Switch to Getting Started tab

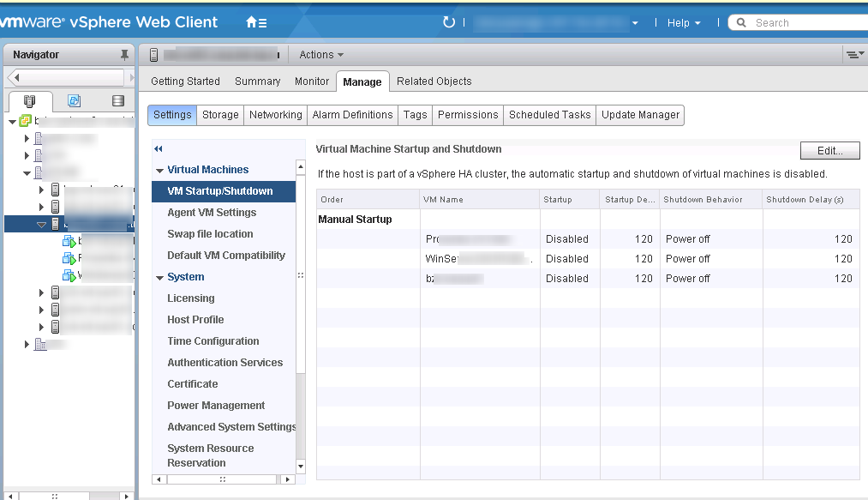click(185, 81)
